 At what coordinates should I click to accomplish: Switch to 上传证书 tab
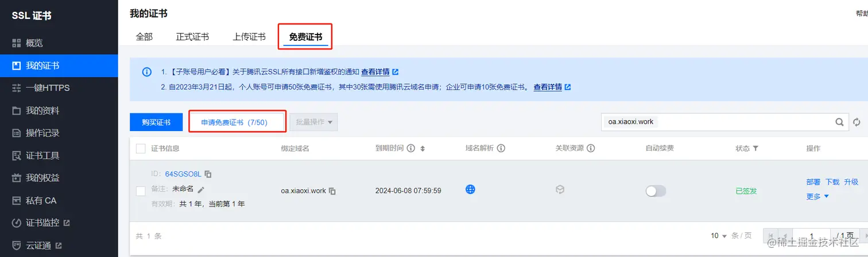pos(249,37)
